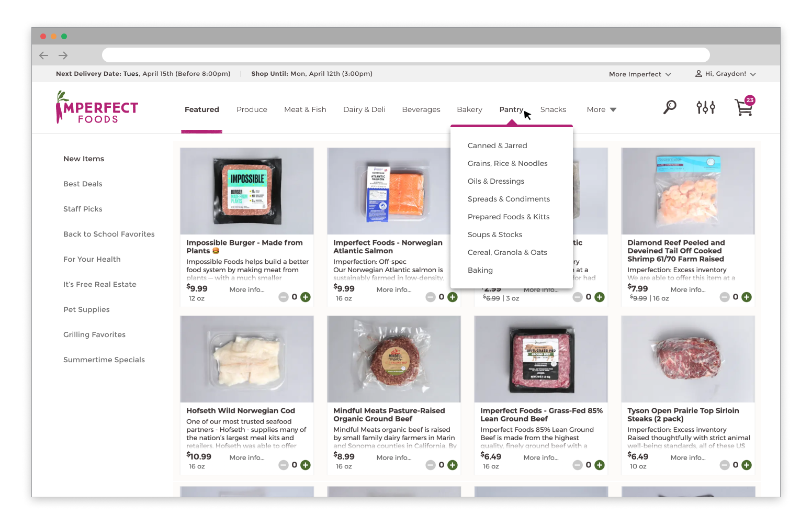The height and width of the screenshot is (525, 812).
Task: Choose Oils & Dressings
Action: point(495,181)
